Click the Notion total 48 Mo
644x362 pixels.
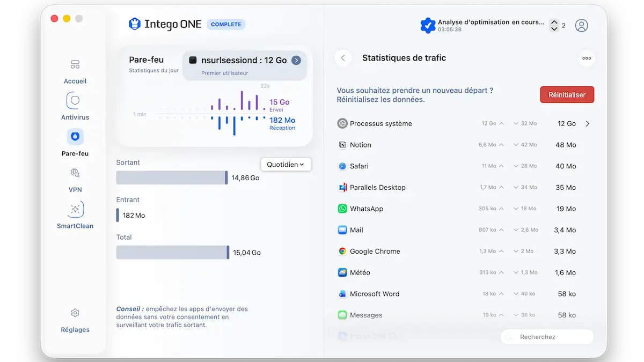pos(566,145)
